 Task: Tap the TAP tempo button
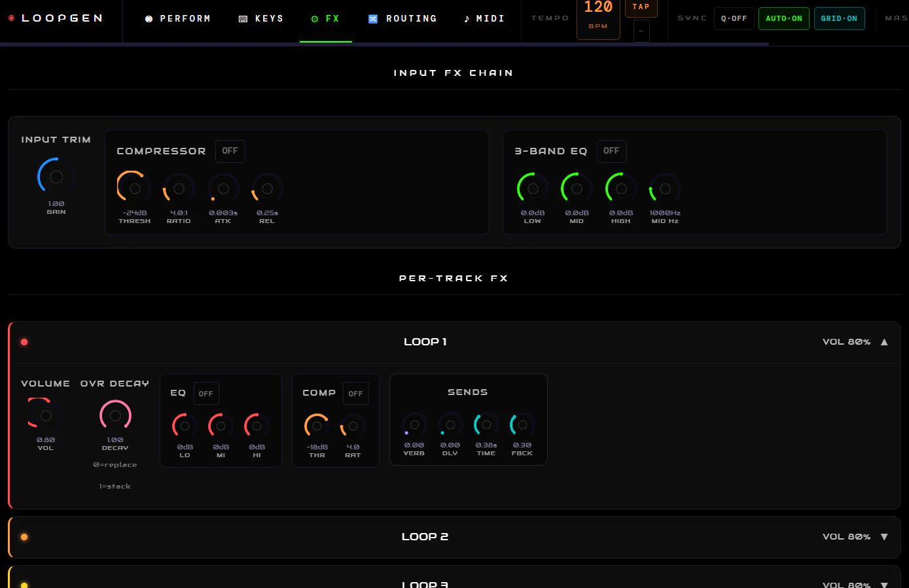(641, 7)
